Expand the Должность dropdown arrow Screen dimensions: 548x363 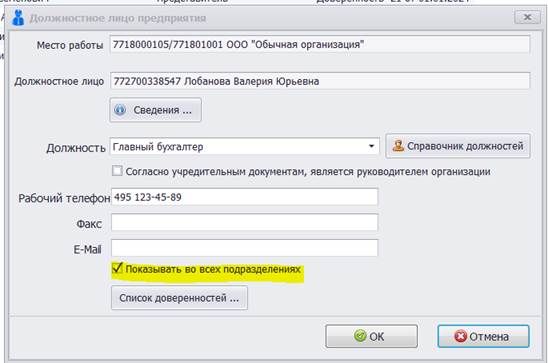(372, 146)
